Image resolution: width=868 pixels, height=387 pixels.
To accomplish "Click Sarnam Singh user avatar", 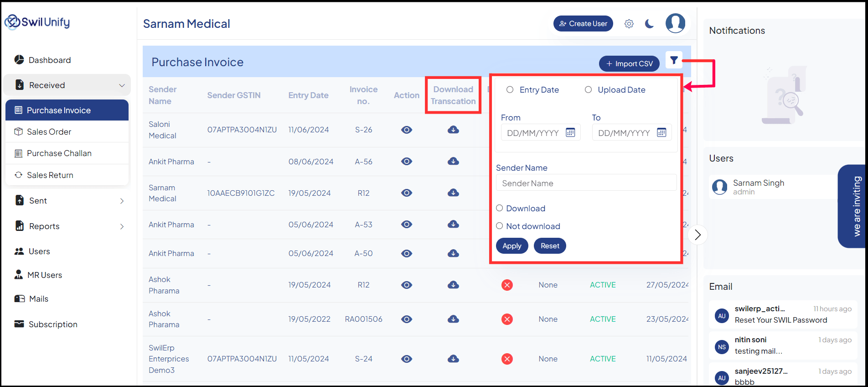I will pyautogui.click(x=719, y=187).
